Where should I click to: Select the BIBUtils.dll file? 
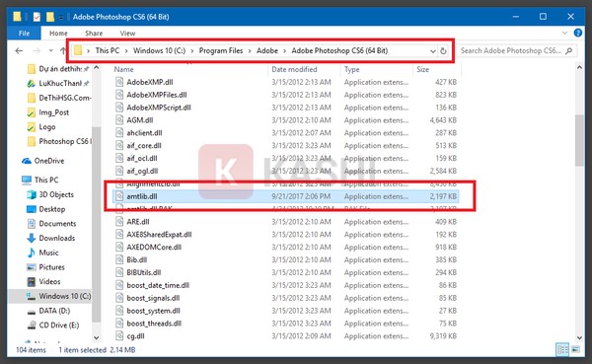tap(143, 272)
